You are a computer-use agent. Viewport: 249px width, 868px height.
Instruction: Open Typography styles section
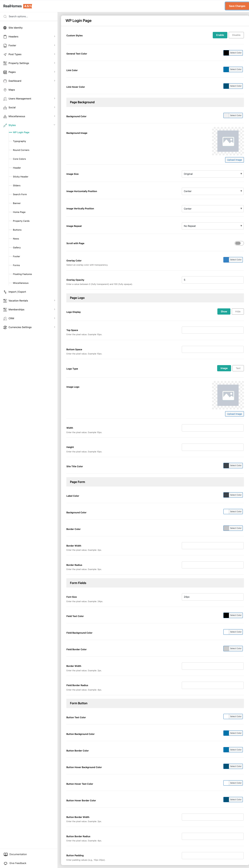(x=19, y=141)
